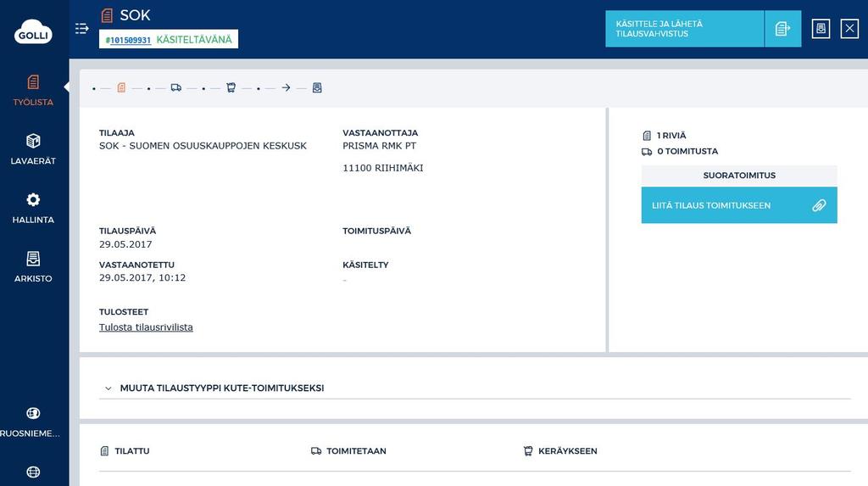Screen dimensions: 868x486
Task: Click the truck delivery step icon in progress bar
Action: [176, 87]
